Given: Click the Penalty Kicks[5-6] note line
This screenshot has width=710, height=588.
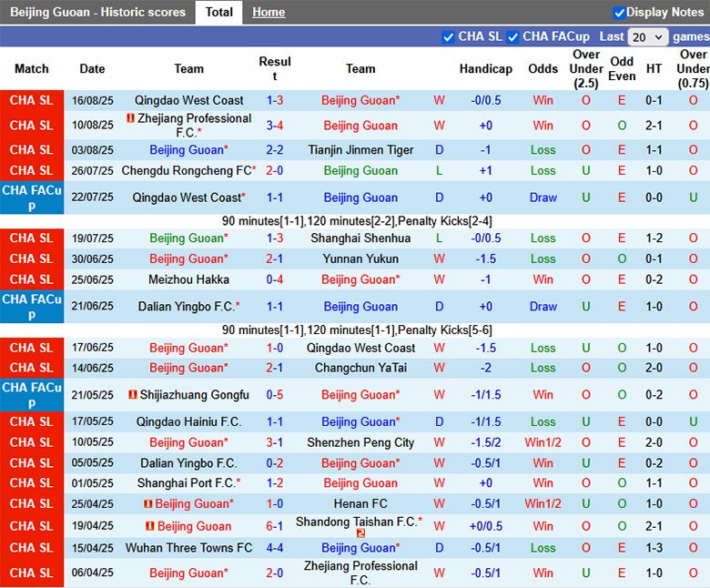Looking at the screenshot, I should click(x=357, y=330).
